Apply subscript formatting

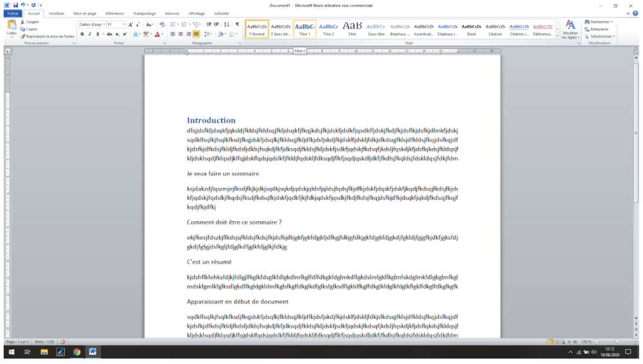(x=117, y=34)
